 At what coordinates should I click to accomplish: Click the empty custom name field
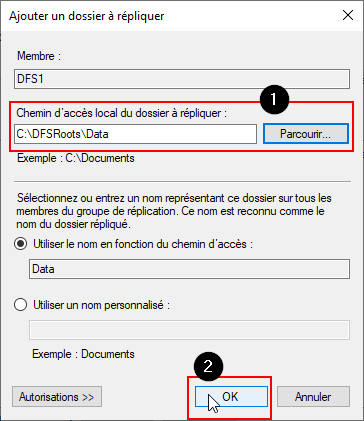(189, 330)
